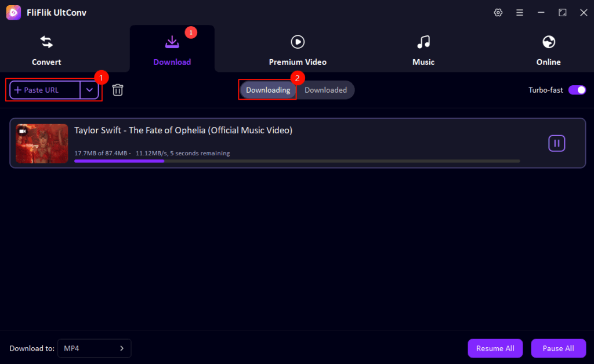Open the hamburger menu
The height and width of the screenshot is (364, 594).
point(519,12)
